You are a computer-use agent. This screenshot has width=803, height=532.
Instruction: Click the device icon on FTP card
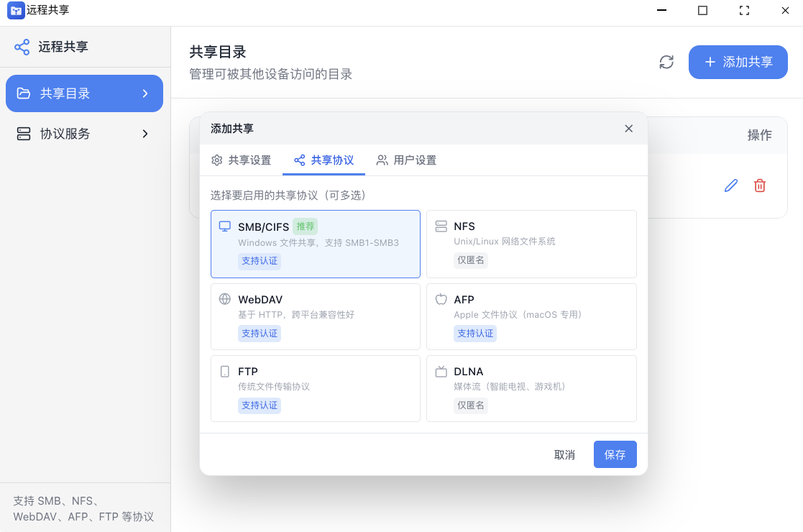tap(225, 371)
